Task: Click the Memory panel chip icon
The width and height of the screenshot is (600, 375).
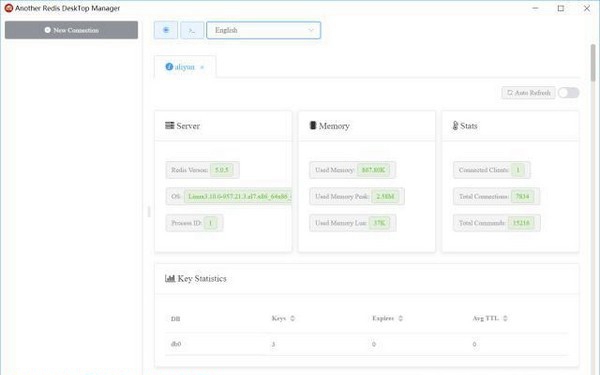Action: (313, 126)
